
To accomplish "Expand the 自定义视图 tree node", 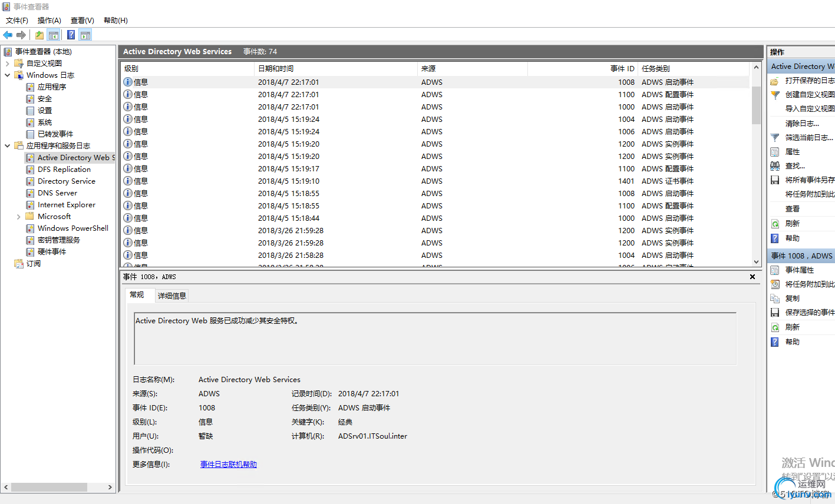I will click(7, 64).
